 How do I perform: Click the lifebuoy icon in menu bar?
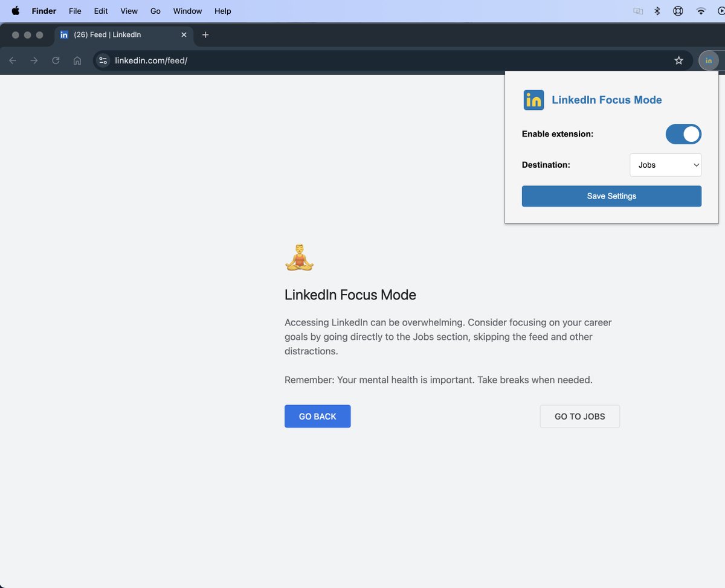[x=678, y=11]
